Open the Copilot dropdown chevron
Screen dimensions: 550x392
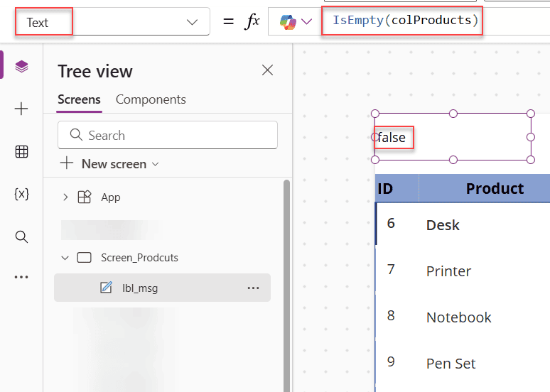coord(306,22)
